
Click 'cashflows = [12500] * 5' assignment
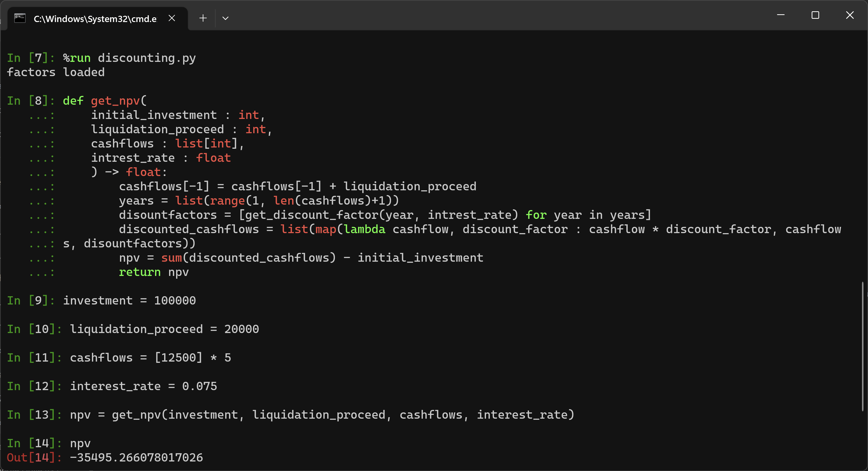151,358
